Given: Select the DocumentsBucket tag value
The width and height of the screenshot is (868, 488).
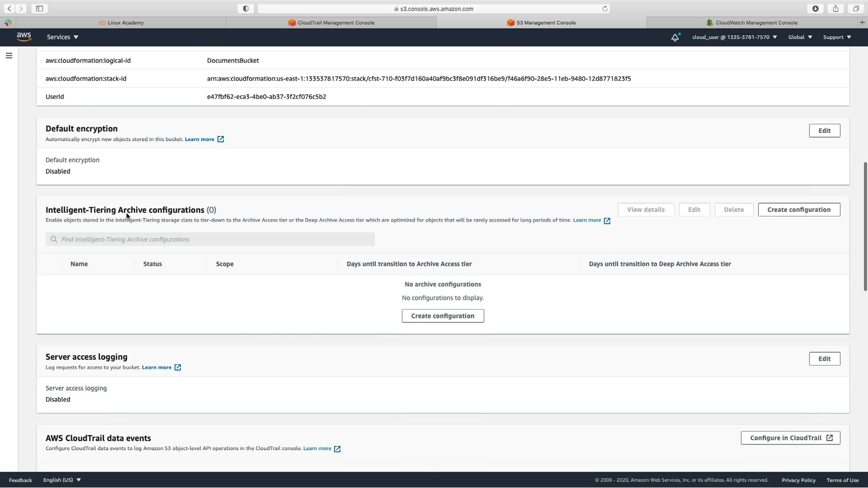Looking at the screenshot, I should pos(233,61).
